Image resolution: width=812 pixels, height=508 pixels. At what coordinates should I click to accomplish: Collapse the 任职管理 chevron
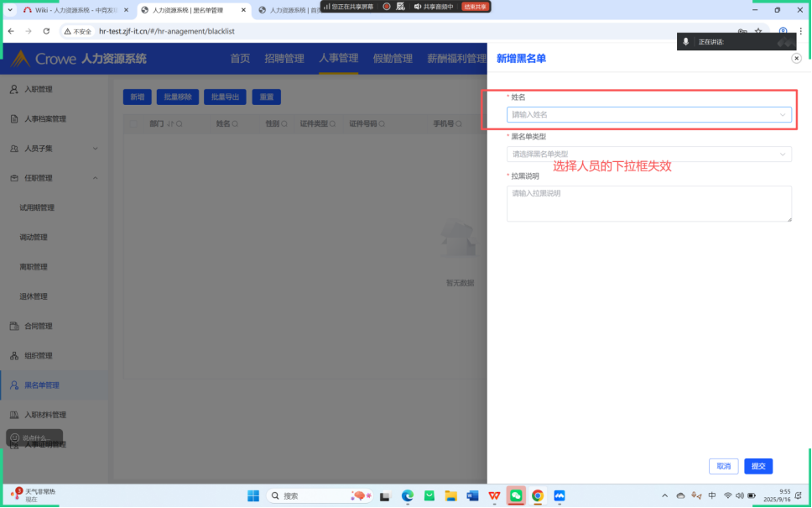click(x=96, y=178)
